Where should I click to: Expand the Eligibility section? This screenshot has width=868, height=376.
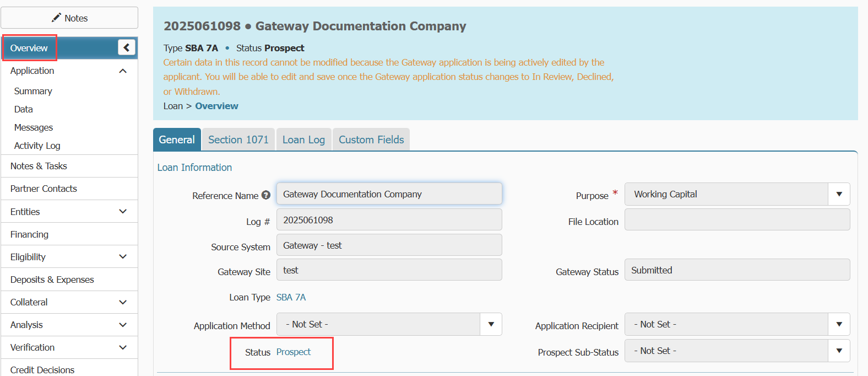click(x=123, y=256)
